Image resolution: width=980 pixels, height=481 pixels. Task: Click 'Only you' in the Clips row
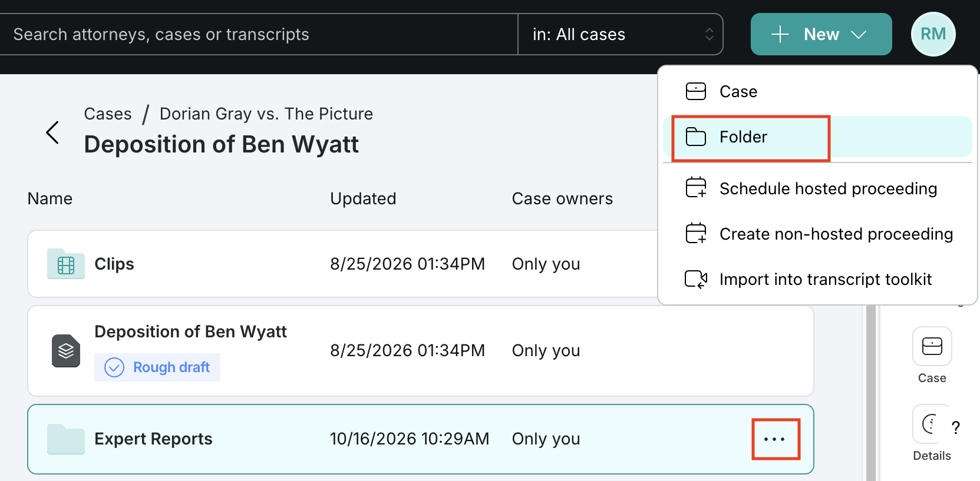(546, 264)
